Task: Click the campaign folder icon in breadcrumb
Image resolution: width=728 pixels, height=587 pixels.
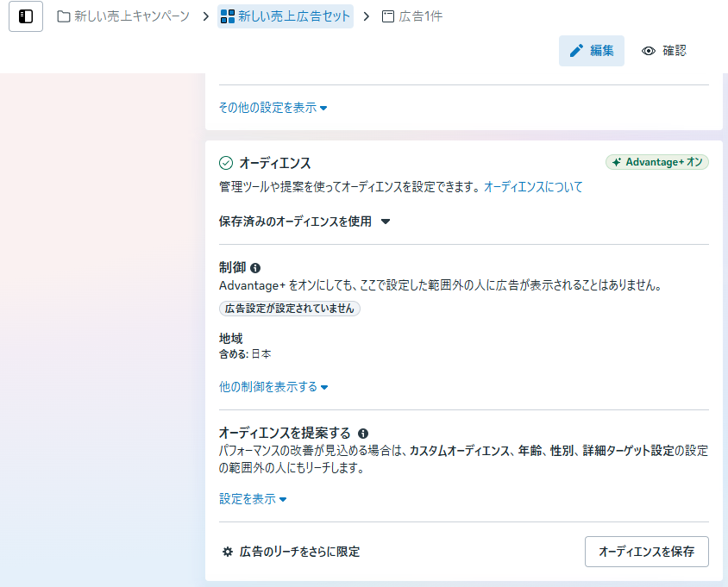Action: click(64, 16)
